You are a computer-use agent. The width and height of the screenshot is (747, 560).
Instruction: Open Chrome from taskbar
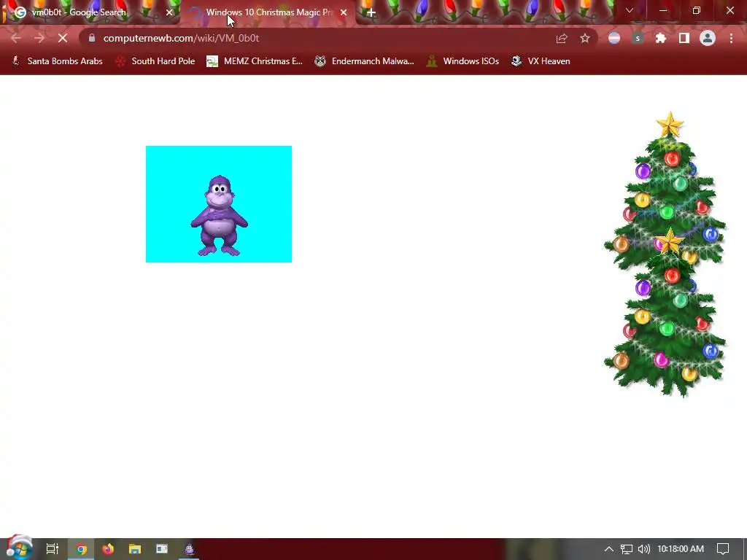[81, 549]
